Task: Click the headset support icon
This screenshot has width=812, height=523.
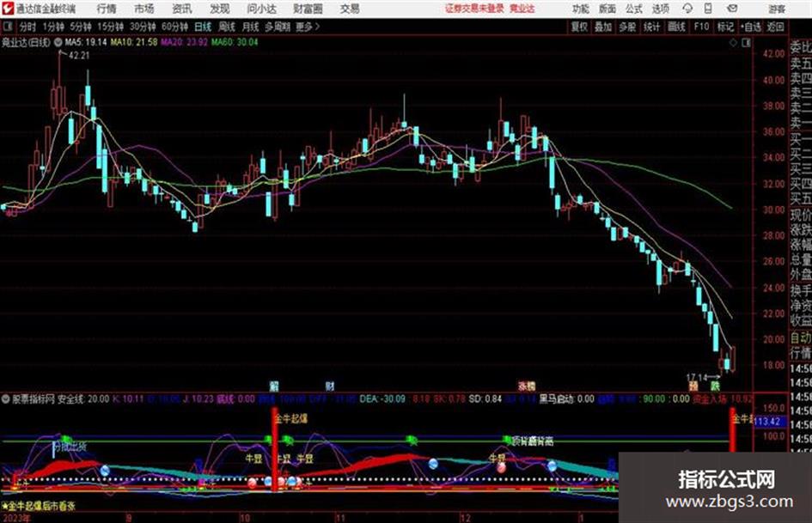Action: (687, 9)
